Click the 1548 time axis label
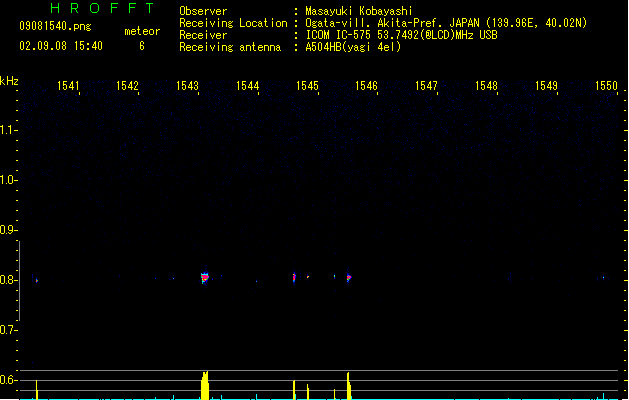Image resolution: width=629 pixels, height=400 pixels. click(x=486, y=86)
